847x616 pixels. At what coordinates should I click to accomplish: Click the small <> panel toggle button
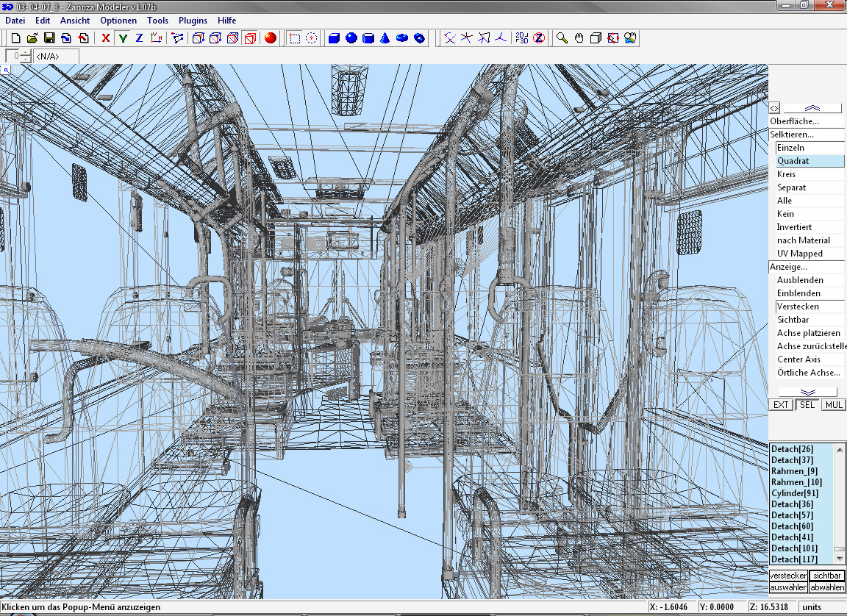(x=774, y=108)
